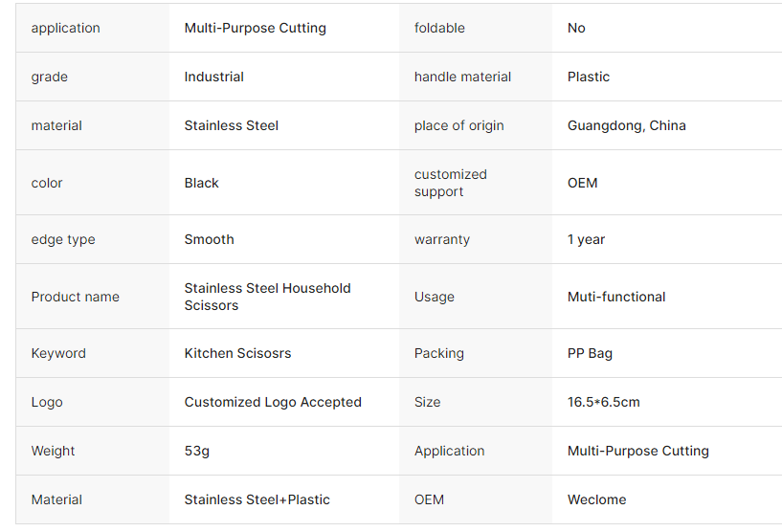The height and width of the screenshot is (532, 782).
Task: Click the "16.5*6.5cm" size value
Action: coord(603,402)
